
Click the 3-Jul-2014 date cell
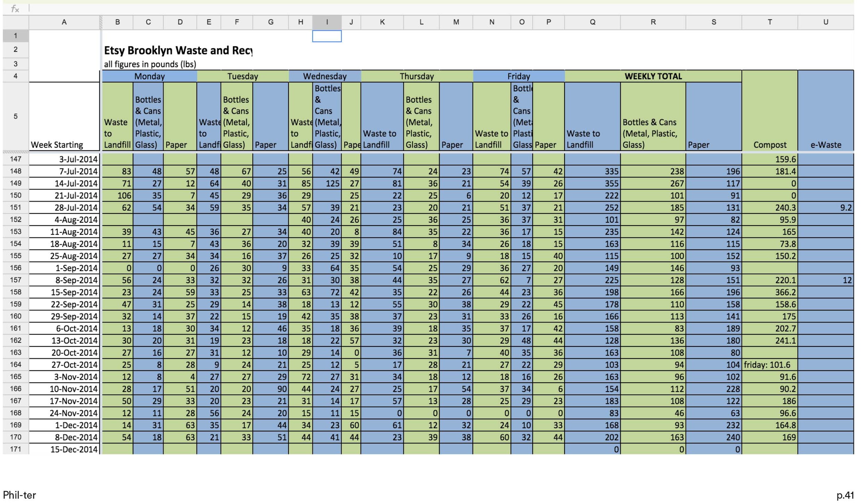[x=64, y=159]
